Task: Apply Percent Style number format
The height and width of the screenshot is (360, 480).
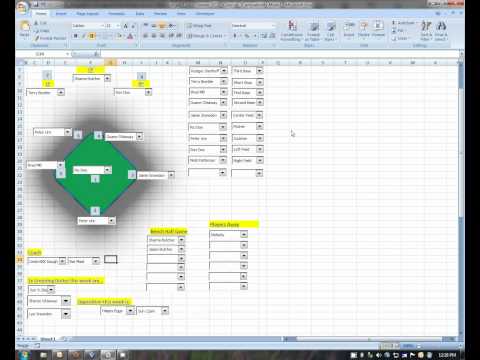Action: [247, 36]
